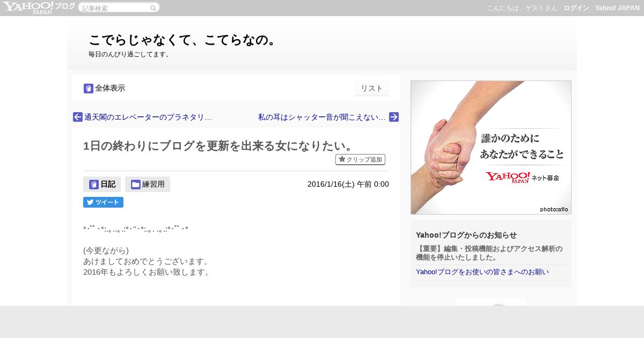This screenshot has width=644, height=338.
Task: Click the こんにちは、ゲストさん greeting
Action: click(x=522, y=8)
